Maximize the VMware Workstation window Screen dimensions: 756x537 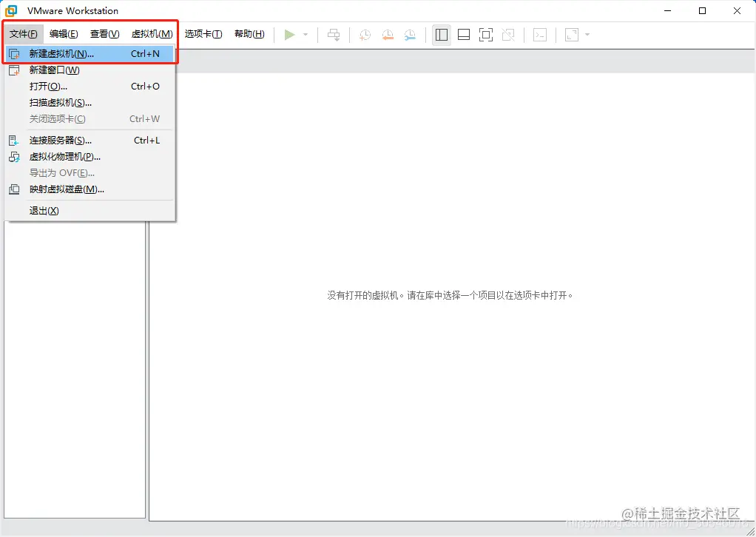tap(703, 10)
